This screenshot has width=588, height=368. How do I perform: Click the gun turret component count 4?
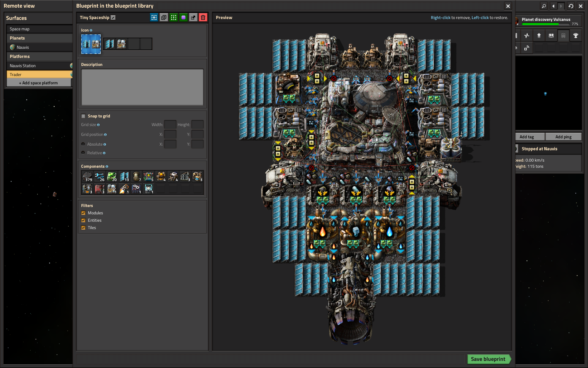coord(161,177)
